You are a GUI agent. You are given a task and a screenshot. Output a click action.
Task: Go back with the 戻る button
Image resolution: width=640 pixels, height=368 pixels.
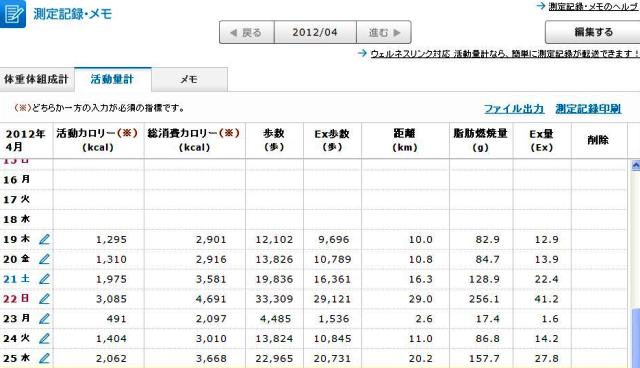pos(247,32)
